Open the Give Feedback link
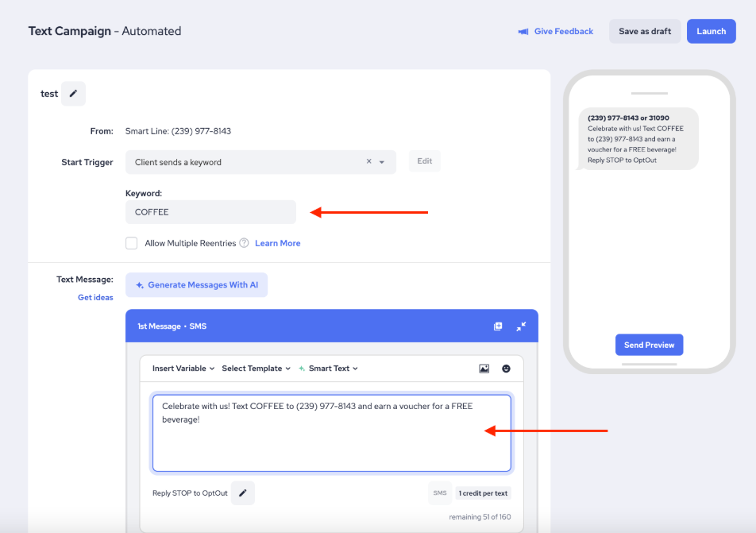This screenshot has height=533, width=756. tap(556, 32)
